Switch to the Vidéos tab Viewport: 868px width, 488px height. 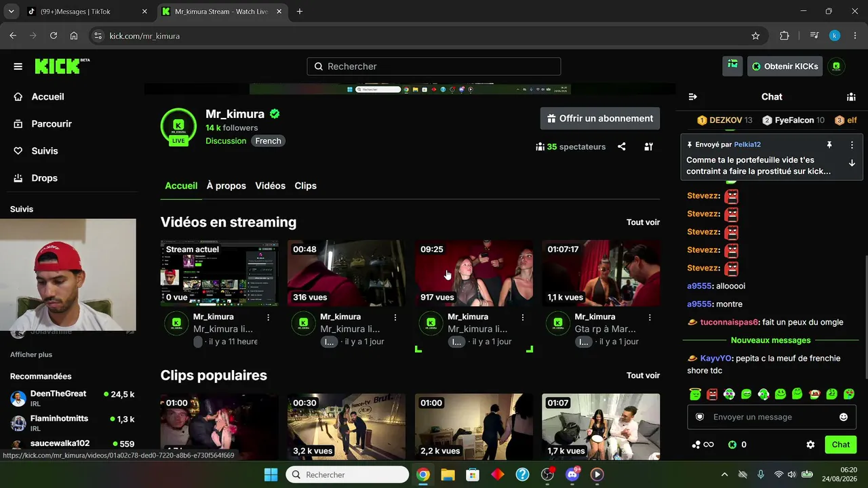tap(270, 186)
